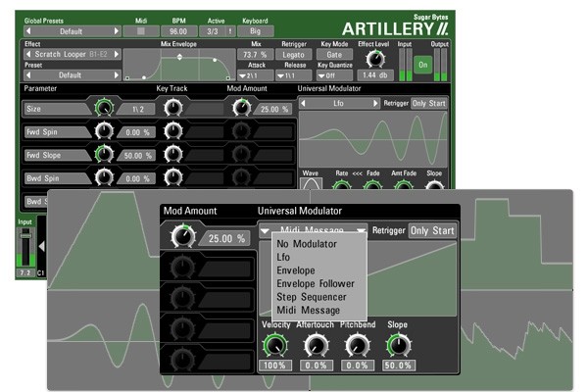
Task: Click the Pitchbend knob in zoomed panel
Action: tap(357, 346)
